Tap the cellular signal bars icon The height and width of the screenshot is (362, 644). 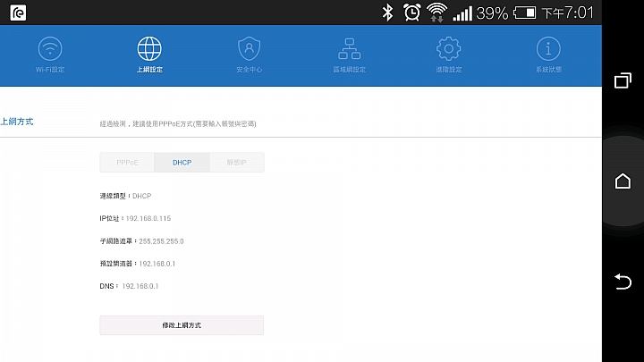[462, 13]
